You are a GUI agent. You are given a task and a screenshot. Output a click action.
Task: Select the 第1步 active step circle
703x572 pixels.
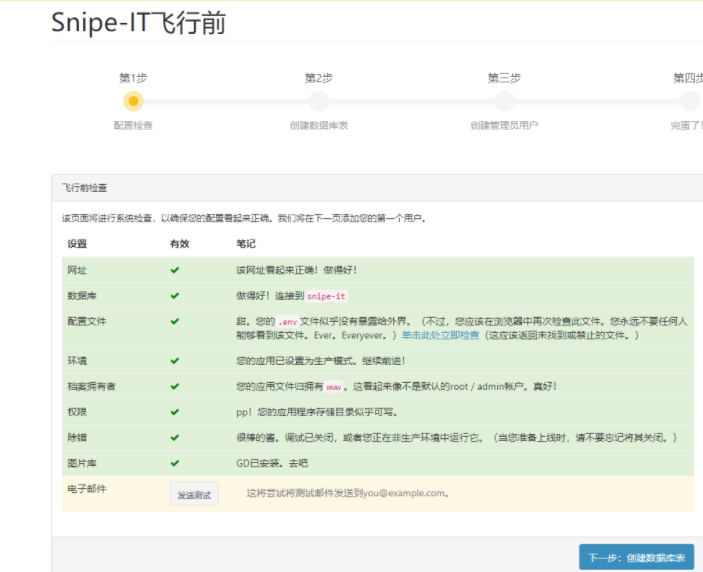(133, 101)
